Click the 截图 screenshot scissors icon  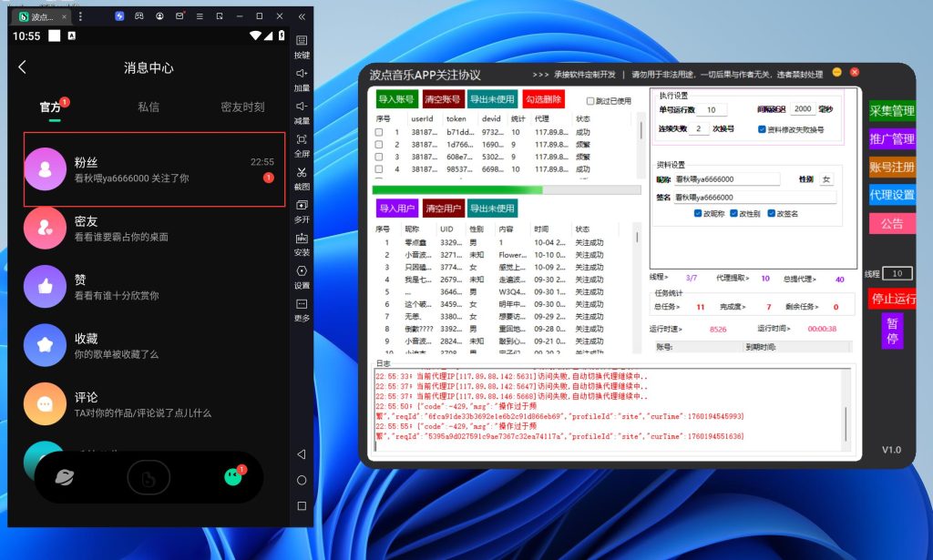302,172
